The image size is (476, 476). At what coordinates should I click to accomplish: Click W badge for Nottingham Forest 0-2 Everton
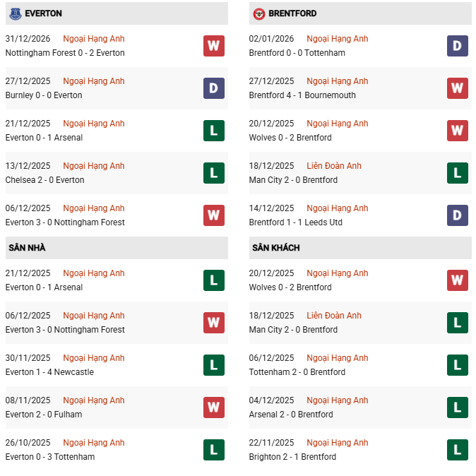tap(214, 46)
